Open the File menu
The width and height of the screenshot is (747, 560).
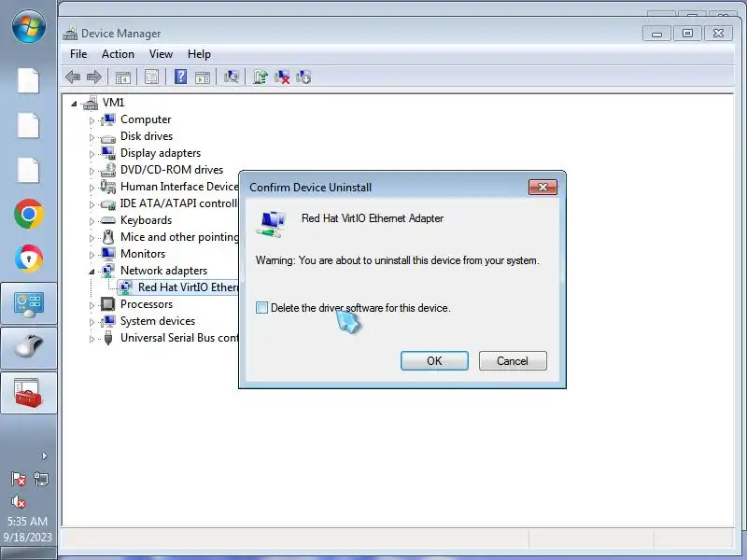click(x=78, y=54)
